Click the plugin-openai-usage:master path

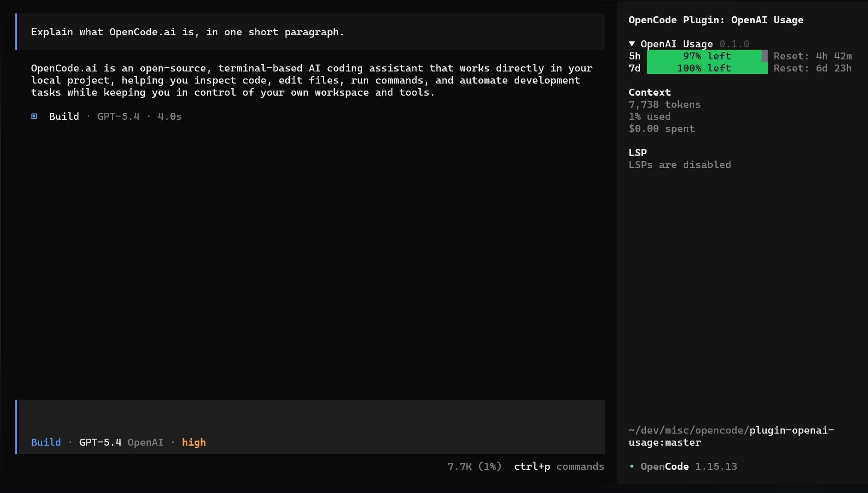[731, 436]
